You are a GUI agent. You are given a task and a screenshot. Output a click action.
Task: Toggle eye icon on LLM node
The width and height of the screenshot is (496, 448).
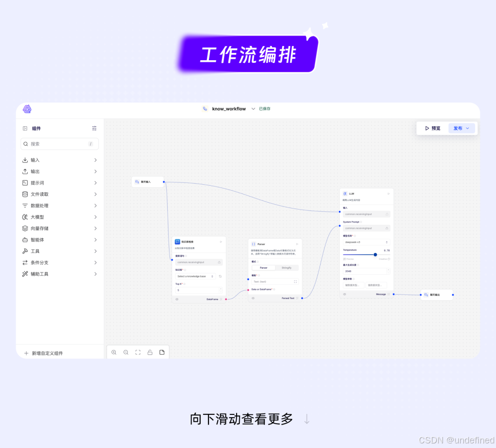(344, 294)
